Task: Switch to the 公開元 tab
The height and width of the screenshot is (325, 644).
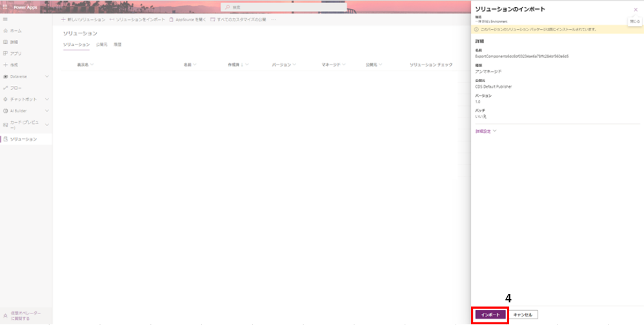Action: pyautogui.click(x=101, y=45)
